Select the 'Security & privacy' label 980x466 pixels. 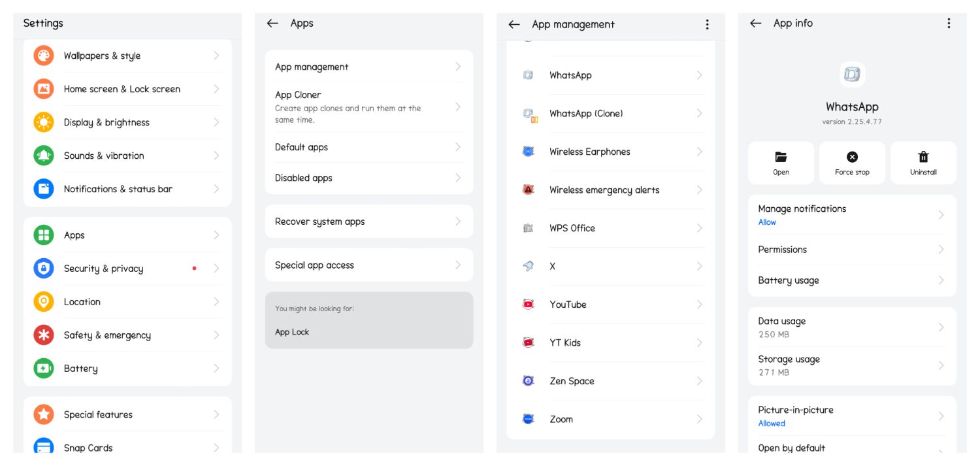pos(103,269)
